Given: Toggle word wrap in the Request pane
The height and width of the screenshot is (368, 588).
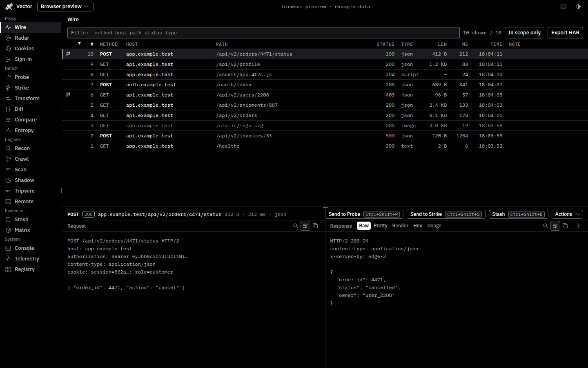Looking at the screenshot, I should tap(305, 226).
